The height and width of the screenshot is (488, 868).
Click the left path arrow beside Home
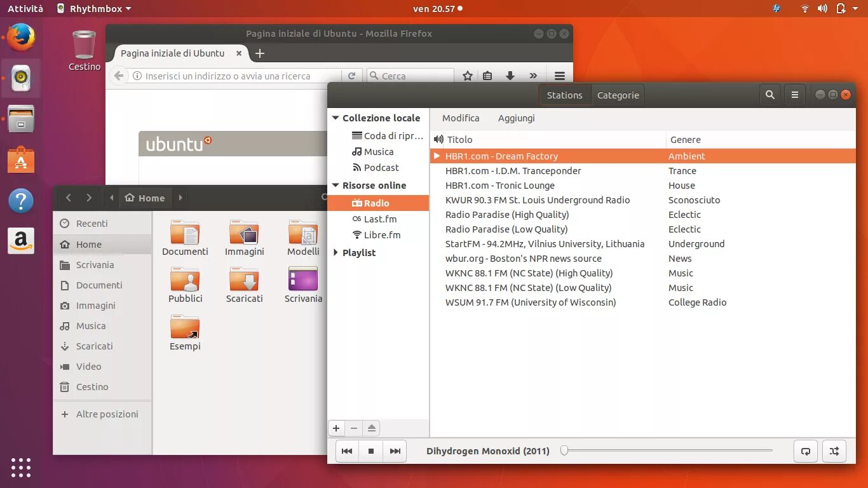112,198
